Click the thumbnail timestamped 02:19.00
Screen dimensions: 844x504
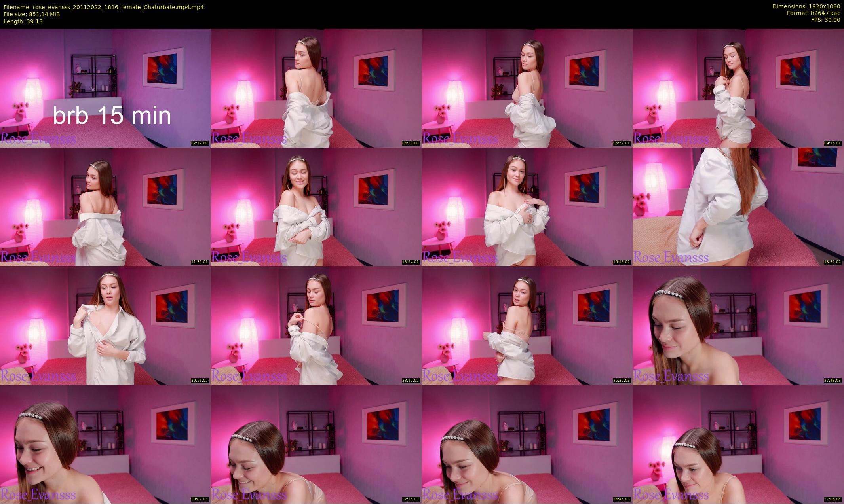(x=105, y=88)
